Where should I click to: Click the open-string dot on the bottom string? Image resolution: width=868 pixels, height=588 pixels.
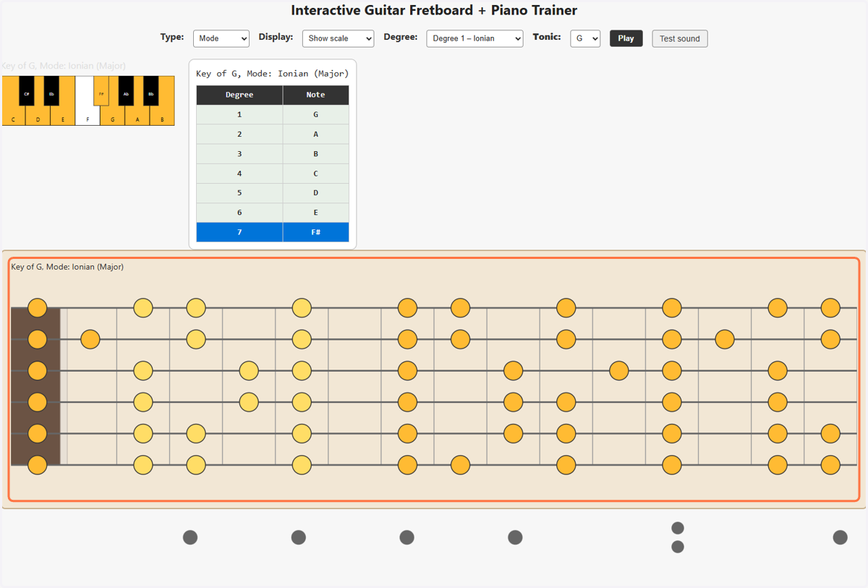pos(38,465)
